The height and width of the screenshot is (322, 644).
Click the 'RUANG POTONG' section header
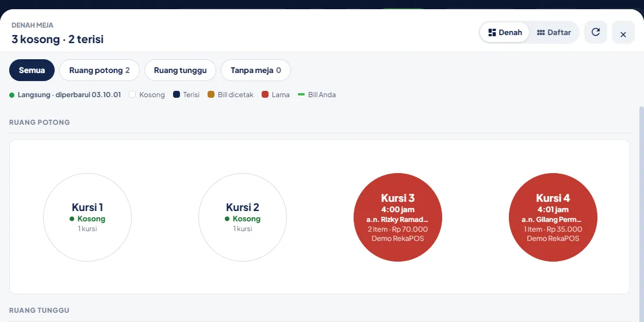[40, 122]
